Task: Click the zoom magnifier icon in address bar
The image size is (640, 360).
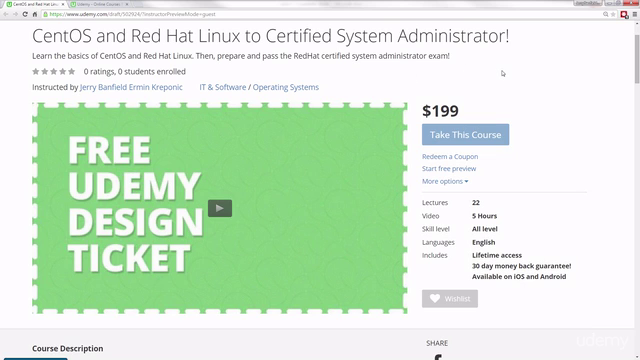Action: pyautogui.click(x=606, y=14)
